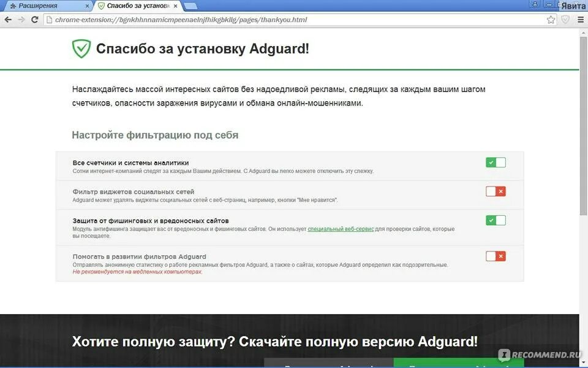Open a new tab with the new-tab button
Viewport: 588px width, 368px height.
point(190,6)
